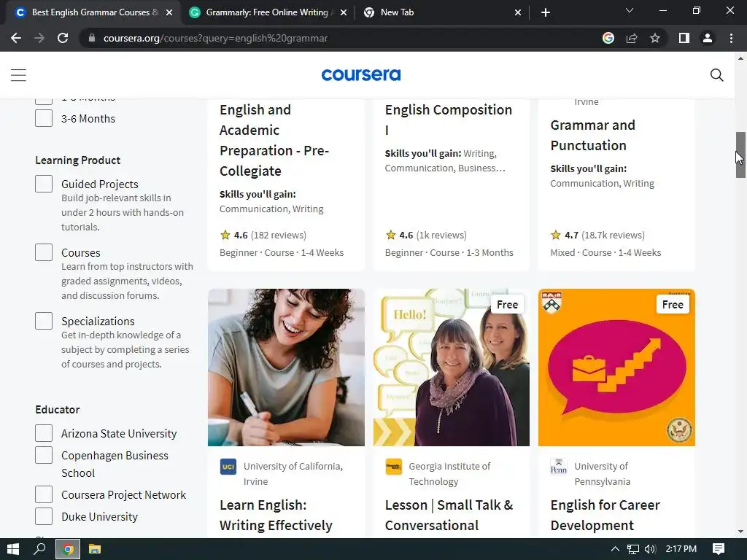This screenshot has width=747, height=560.
Task: Click the Google icon in the address bar
Action: [608, 38]
